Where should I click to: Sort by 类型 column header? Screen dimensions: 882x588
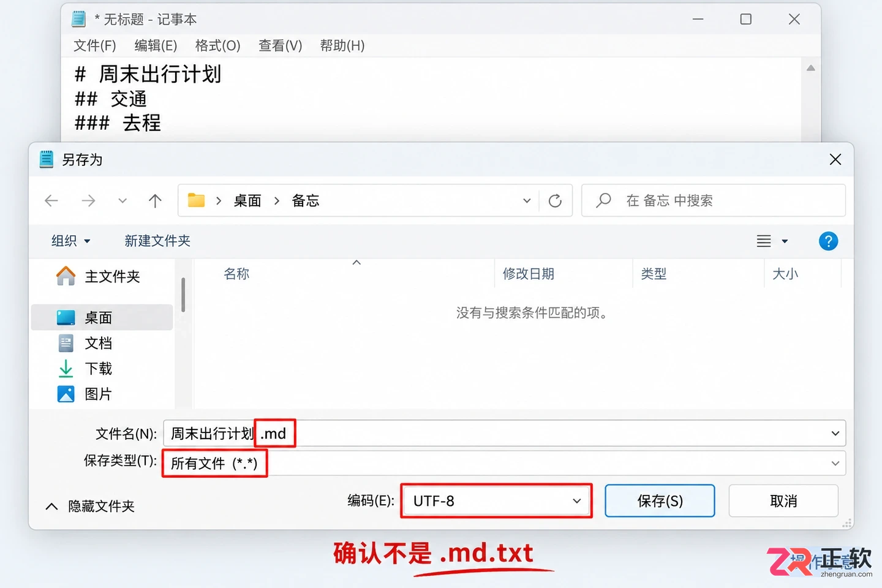click(x=654, y=274)
